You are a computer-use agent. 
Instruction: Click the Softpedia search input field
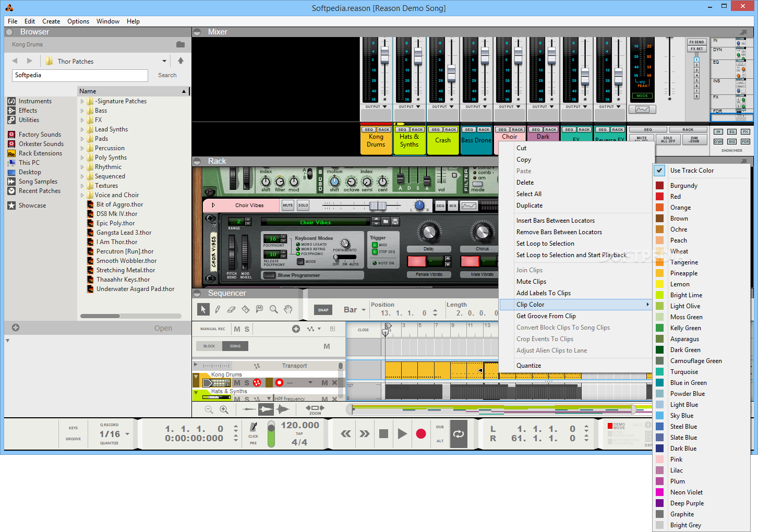tap(80, 75)
